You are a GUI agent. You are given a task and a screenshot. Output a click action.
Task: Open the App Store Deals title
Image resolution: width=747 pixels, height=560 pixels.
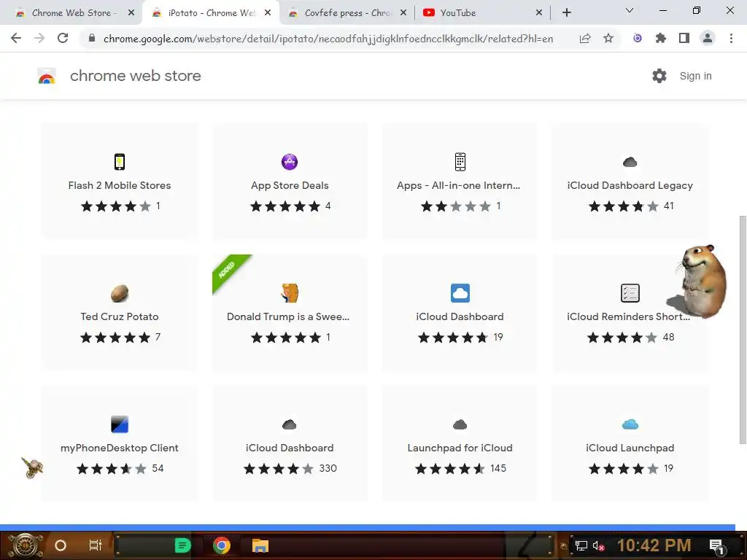[290, 185]
